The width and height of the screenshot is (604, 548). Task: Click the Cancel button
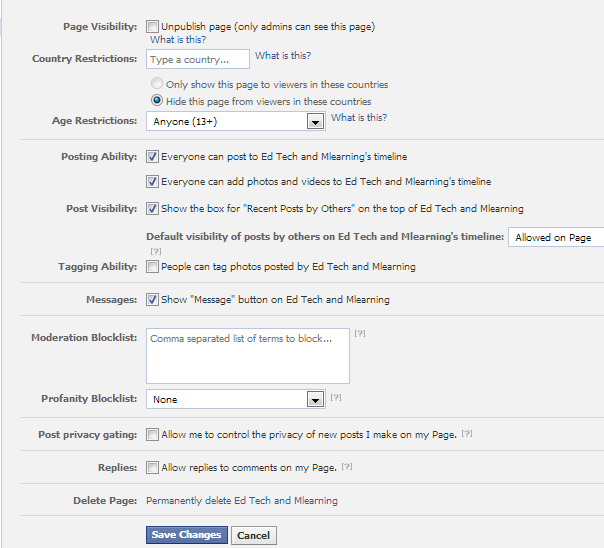click(x=254, y=535)
